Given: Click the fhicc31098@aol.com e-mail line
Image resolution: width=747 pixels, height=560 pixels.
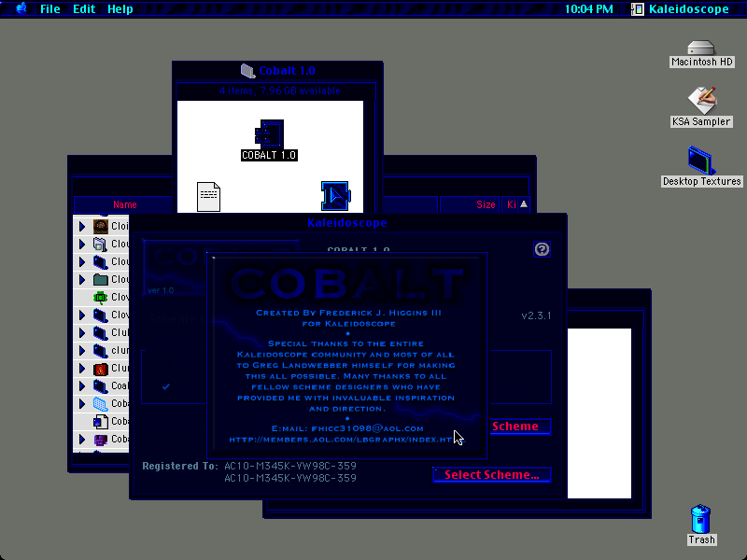Looking at the screenshot, I should coord(347,428).
